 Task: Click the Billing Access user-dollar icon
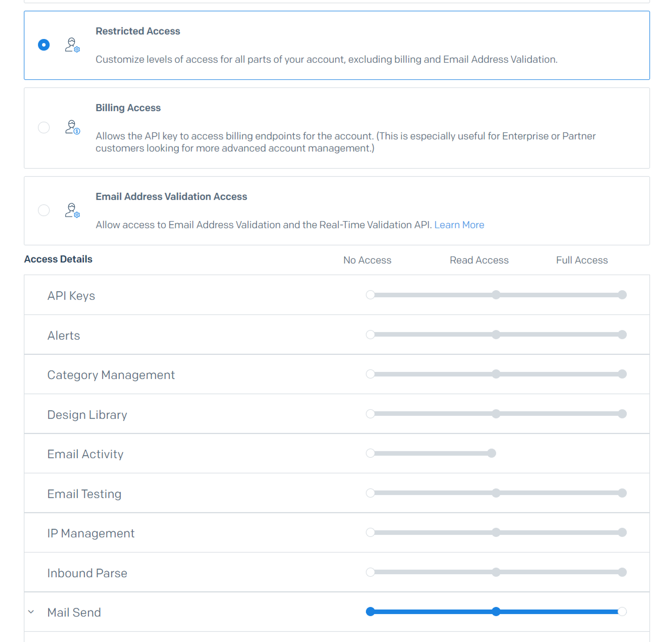point(72,127)
